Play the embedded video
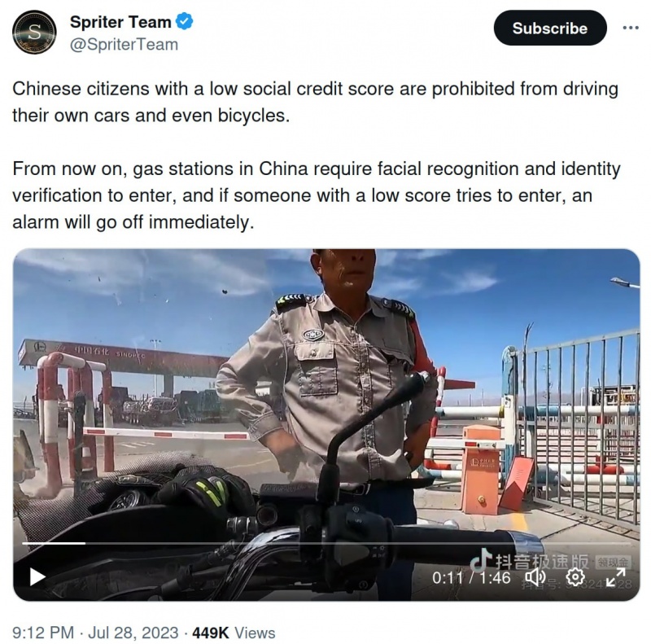Image resolution: width=651 pixels, height=644 pixels. 37,576
